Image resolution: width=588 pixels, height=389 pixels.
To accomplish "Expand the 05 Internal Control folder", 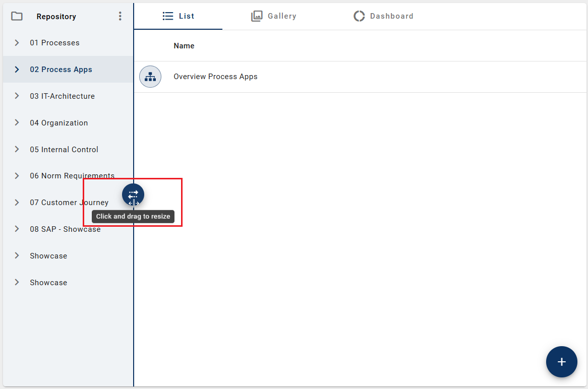I will [17, 149].
